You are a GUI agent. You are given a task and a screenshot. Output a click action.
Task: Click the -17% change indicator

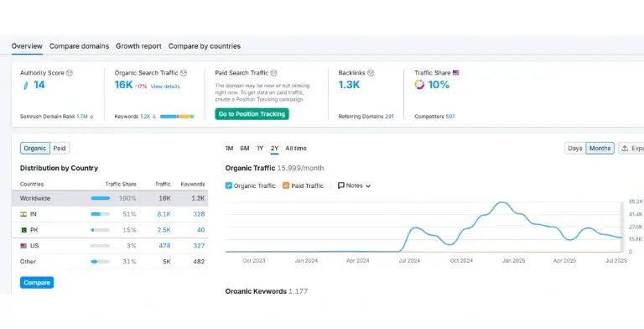tap(141, 86)
